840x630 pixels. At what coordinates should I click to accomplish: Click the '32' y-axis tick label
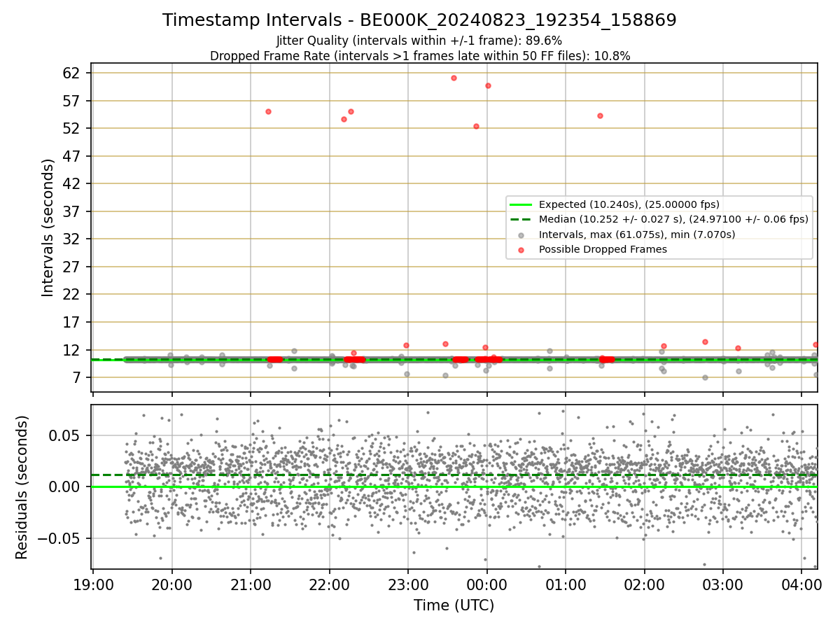point(72,239)
